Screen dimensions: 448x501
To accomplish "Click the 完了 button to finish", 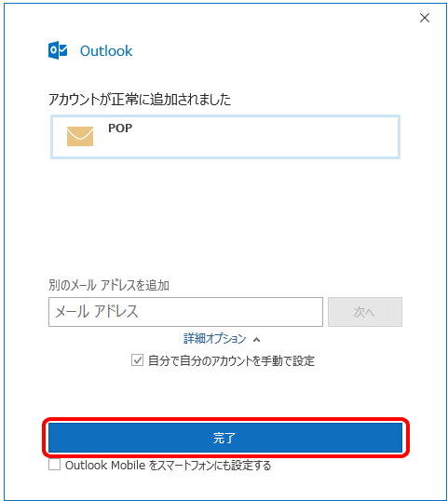I will (225, 438).
